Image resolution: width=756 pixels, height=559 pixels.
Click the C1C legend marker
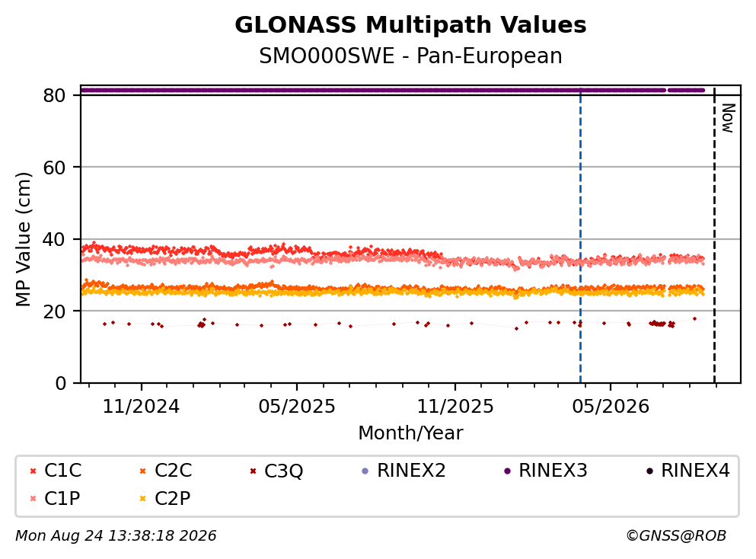pyautogui.click(x=33, y=471)
